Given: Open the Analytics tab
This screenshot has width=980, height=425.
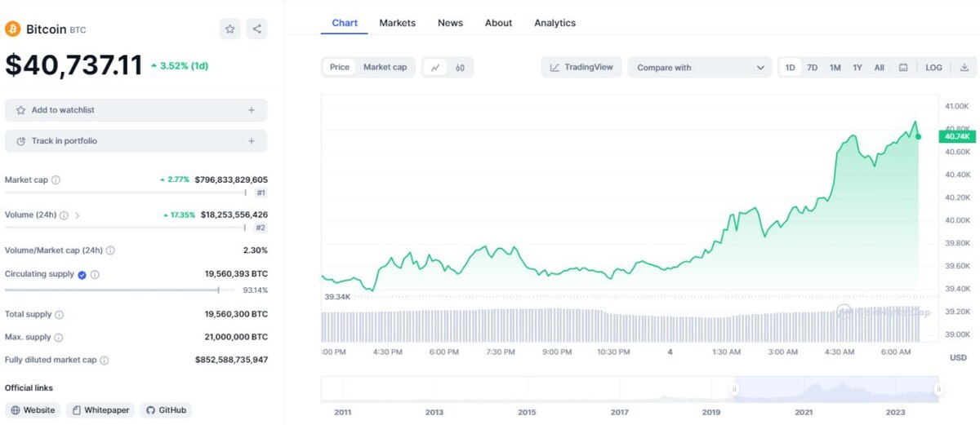Looking at the screenshot, I should pyautogui.click(x=555, y=23).
